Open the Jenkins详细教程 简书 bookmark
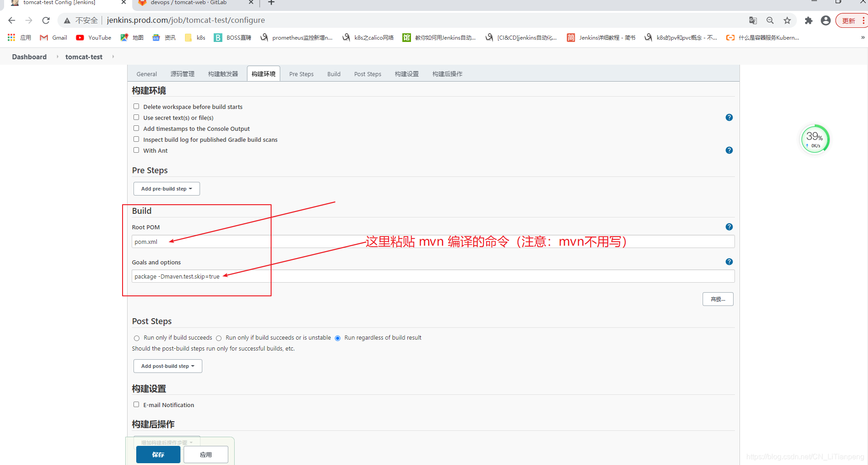Viewport: 868px width, 465px height. 601,37
